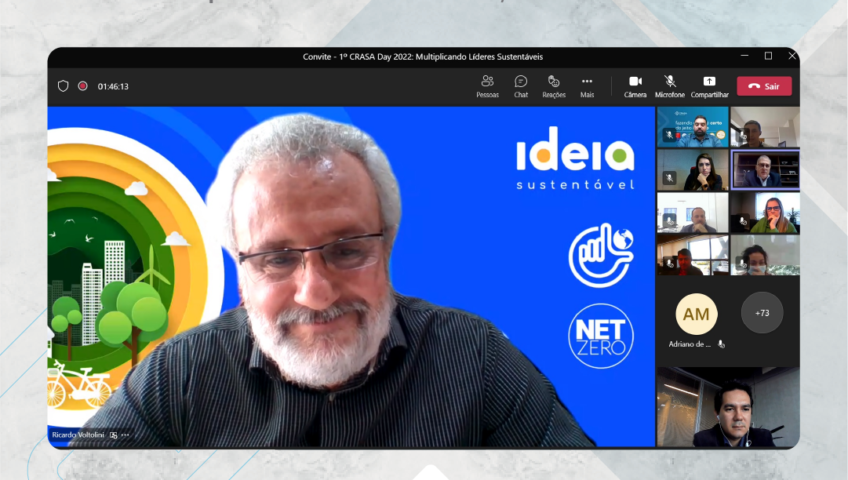Select thumbnail of woman in green jacket
Screen dimensions: 848x480
765,212
